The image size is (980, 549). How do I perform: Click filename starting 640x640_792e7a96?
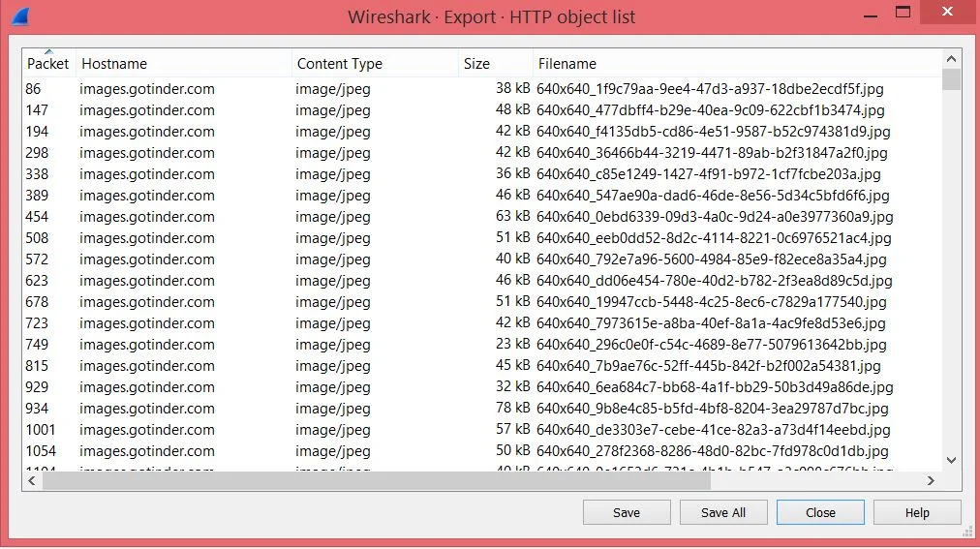(x=711, y=259)
